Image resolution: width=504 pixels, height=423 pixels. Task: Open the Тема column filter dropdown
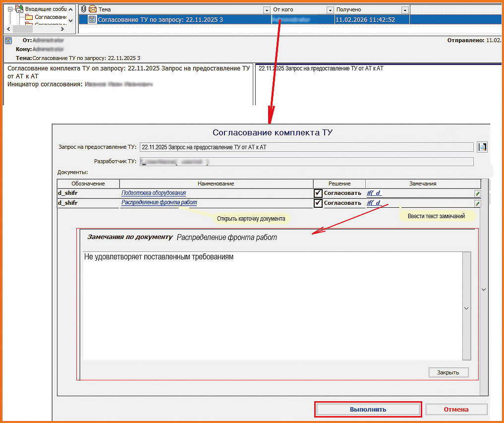point(266,10)
